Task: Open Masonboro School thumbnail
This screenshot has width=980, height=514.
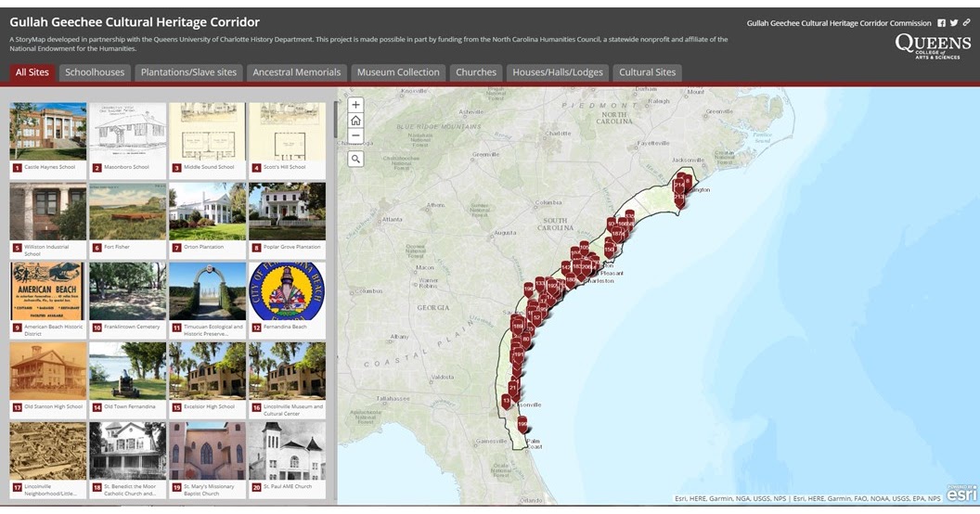Action: (128, 140)
